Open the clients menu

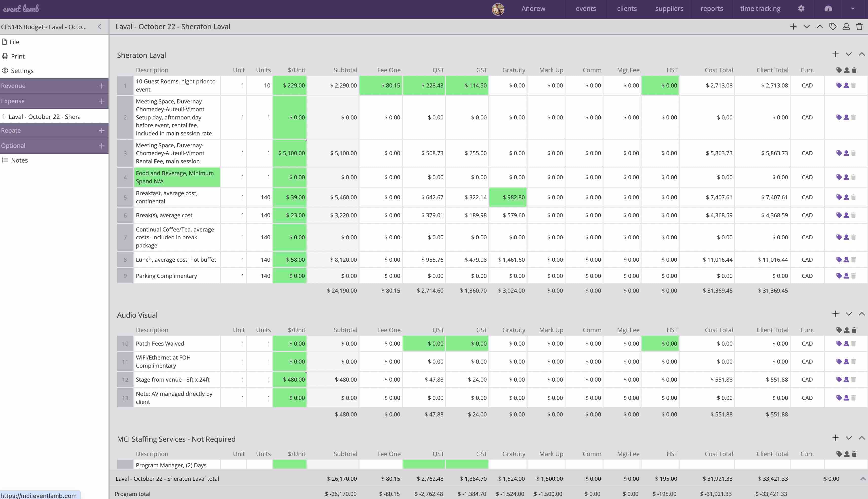coord(626,9)
